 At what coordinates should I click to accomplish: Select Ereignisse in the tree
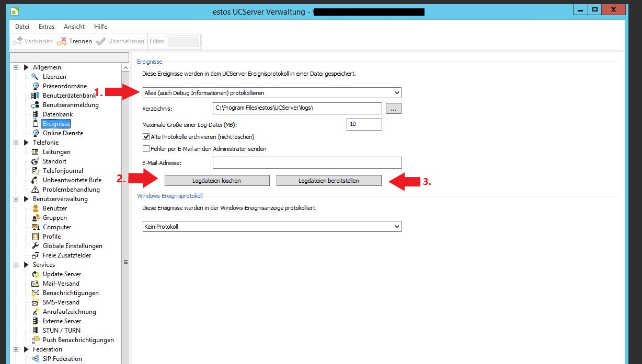tap(56, 124)
